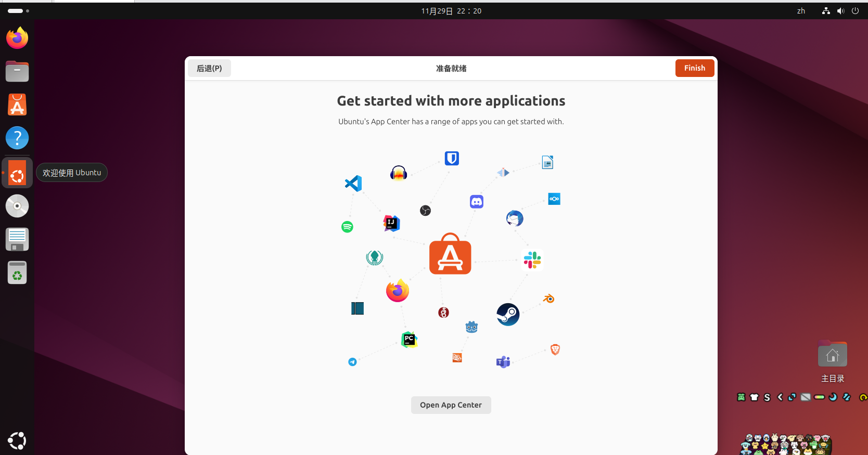Show applications via Ubuntu logo button
Screen dimensions: 868x455
click(x=17, y=440)
